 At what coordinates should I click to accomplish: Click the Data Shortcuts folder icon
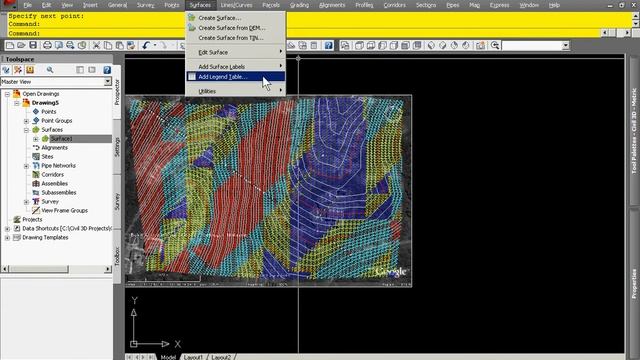point(17,228)
